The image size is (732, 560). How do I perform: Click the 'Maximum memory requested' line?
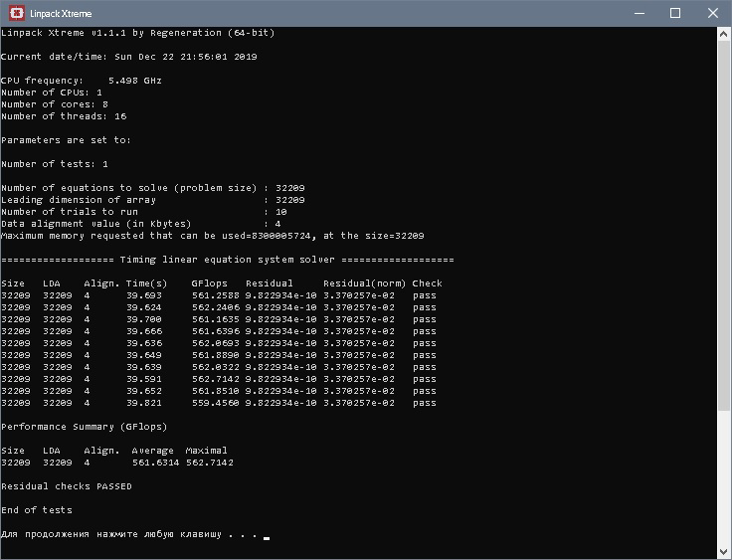click(x=213, y=236)
